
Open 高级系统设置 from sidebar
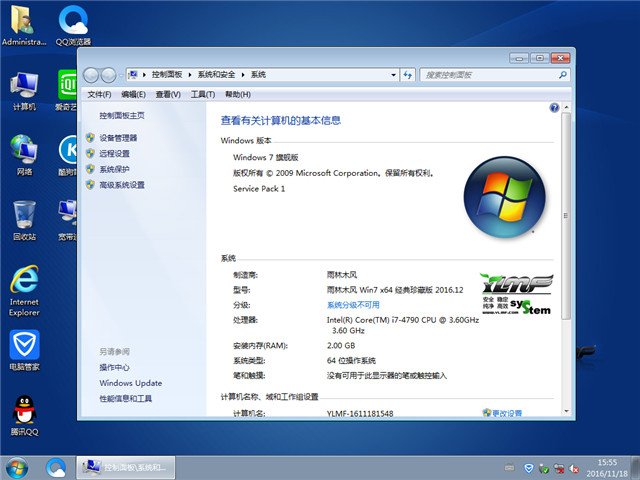(x=122, y=185)
